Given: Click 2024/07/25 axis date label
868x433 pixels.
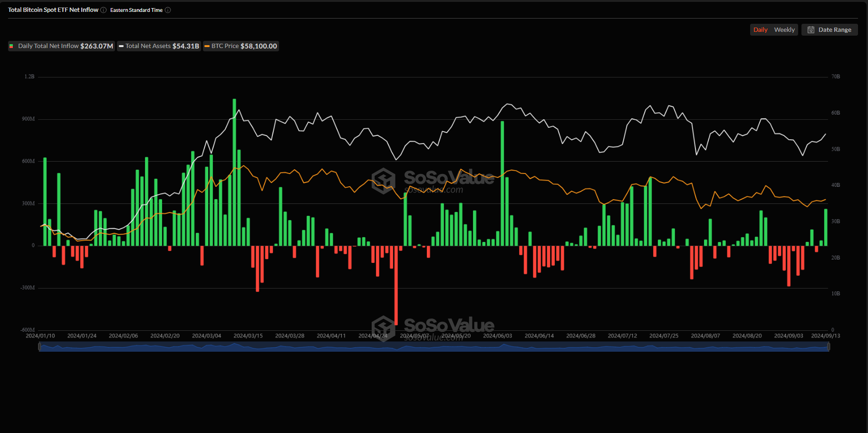Looking at the screenshot, I should point(664,336).
